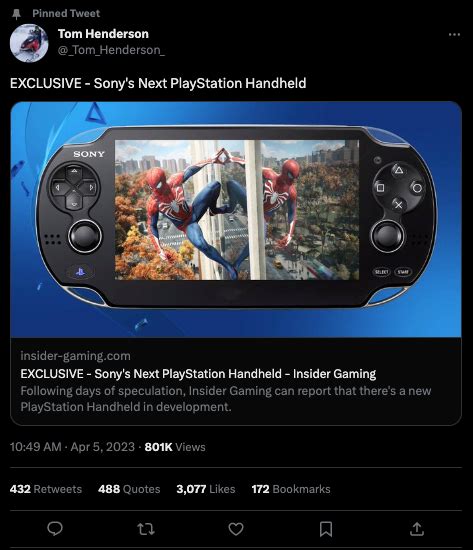Click the 801K Views counter

click(175, 447)
